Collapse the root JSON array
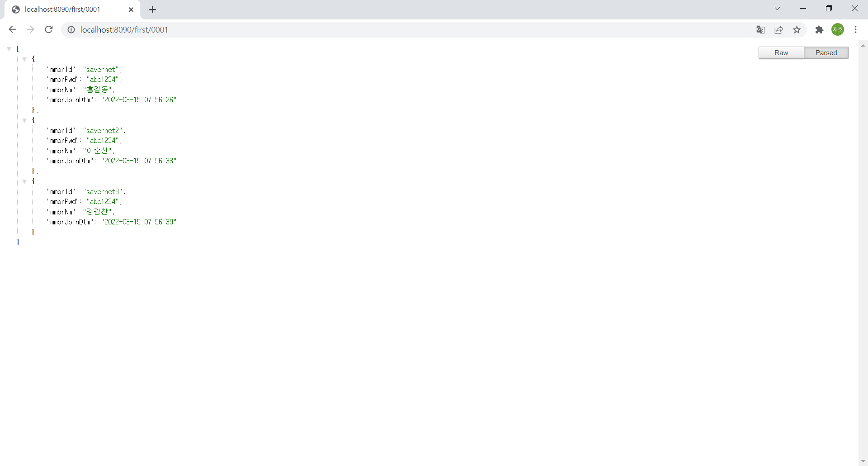Screen dimensions: 868x466 tap(9, 49)
